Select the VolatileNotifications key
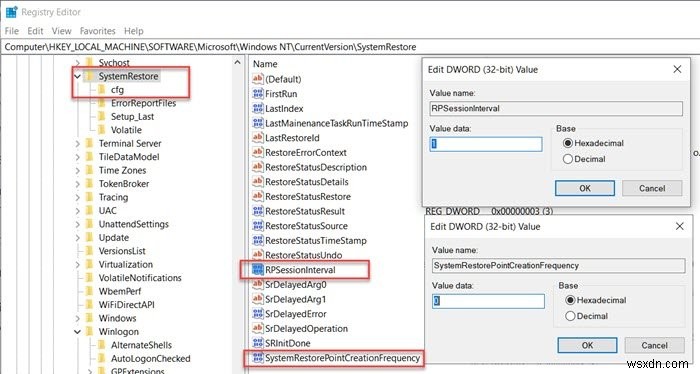Screen dimensions: 700x374 [140, 278]
